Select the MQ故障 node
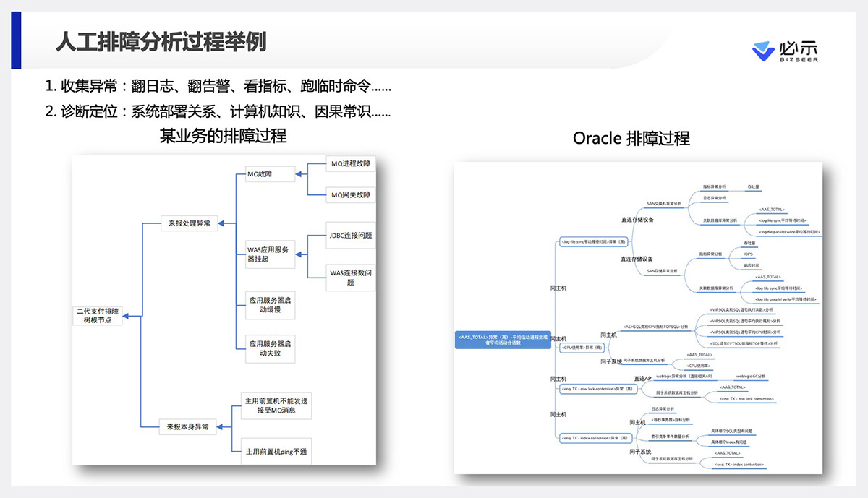868x498 pixels. [x=265, y=173]
